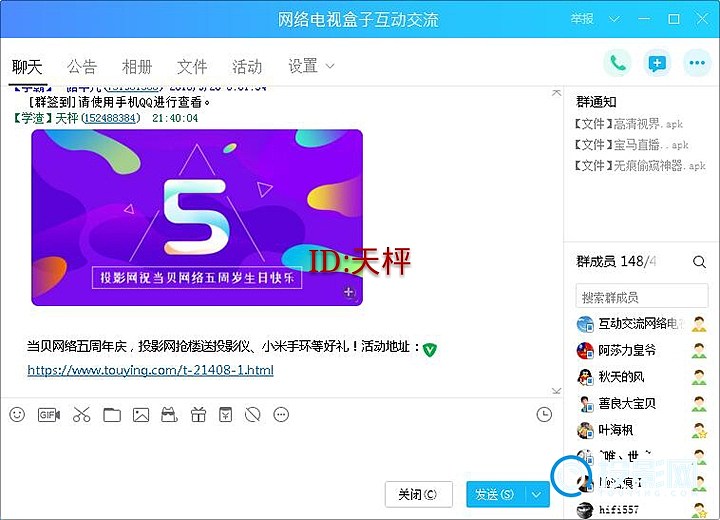Open the 设置 settings dropdown
This screenshot has height=520, width=720.
310,67
